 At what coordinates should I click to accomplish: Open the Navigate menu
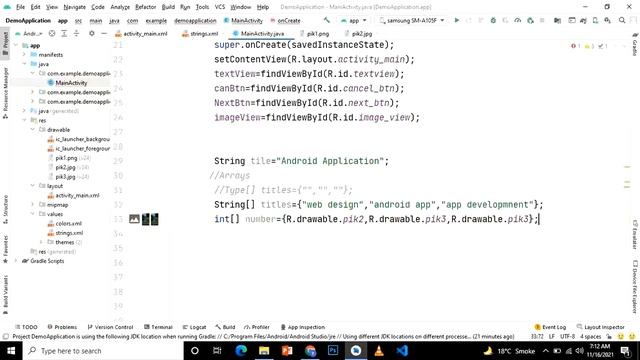pyautogui.click(x=74, y=7)
